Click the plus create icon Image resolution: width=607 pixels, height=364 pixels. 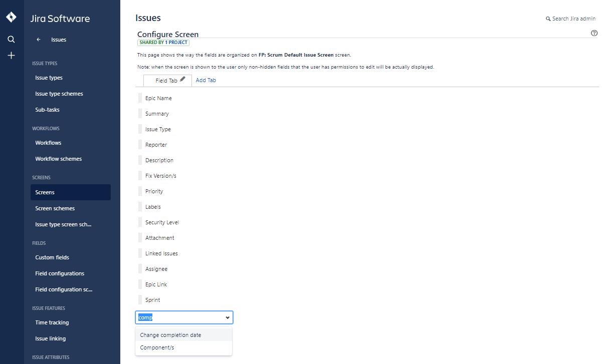tap(11, 55)
